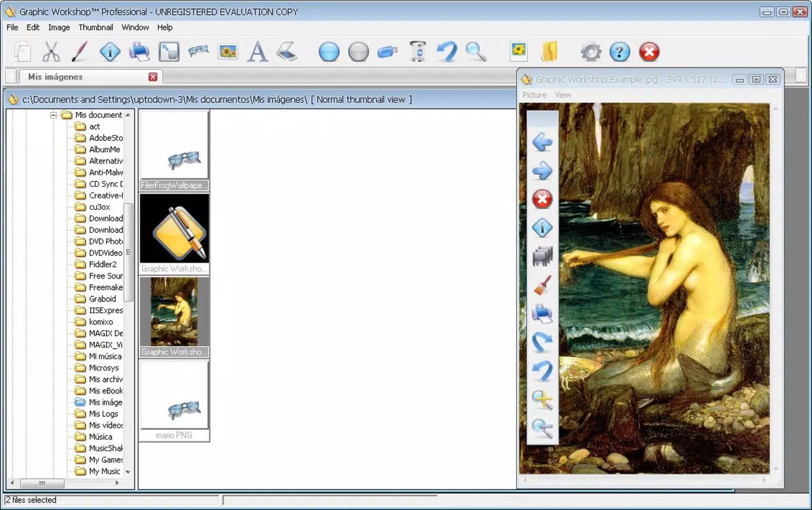Image resolution: width=812 pixels, height=510 pixels.
Task: Open the Window menu
Action: point(135,27)
